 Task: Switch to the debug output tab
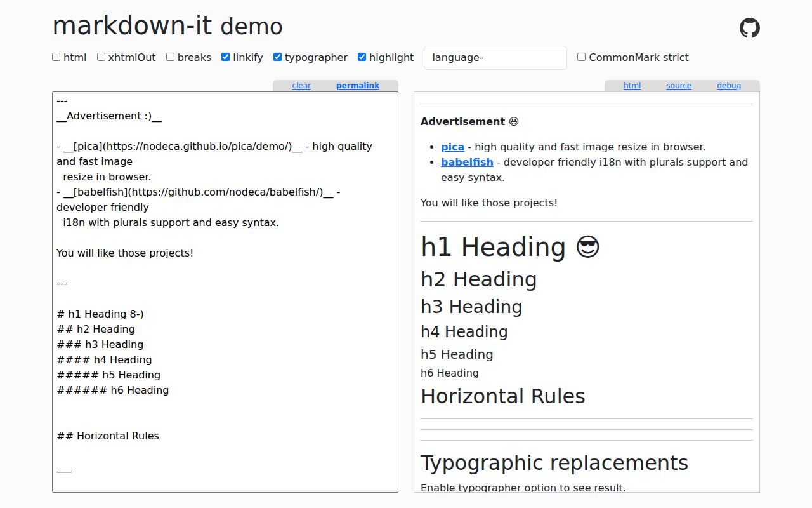729,86
